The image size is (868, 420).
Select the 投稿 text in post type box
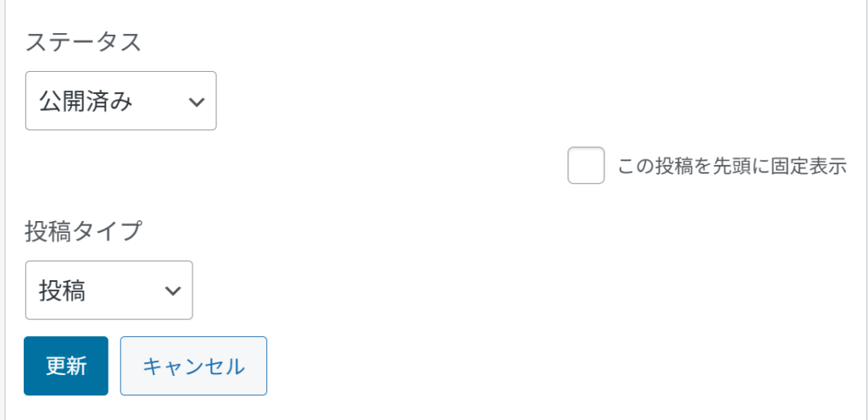(x=63, y=290)
